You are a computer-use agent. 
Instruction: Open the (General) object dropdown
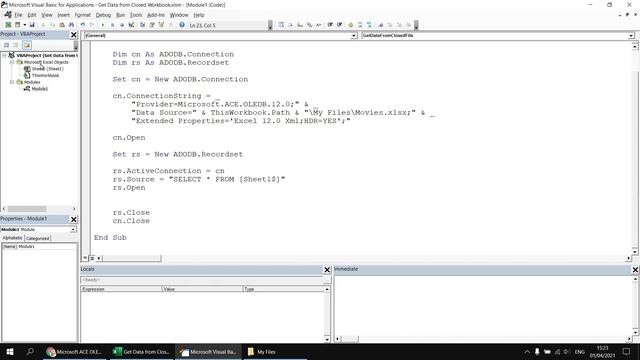point(354,36)
